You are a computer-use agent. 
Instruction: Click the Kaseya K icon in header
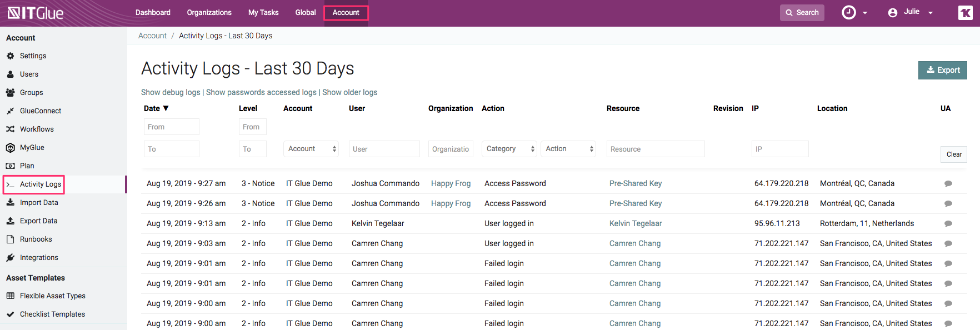[965, 13]
